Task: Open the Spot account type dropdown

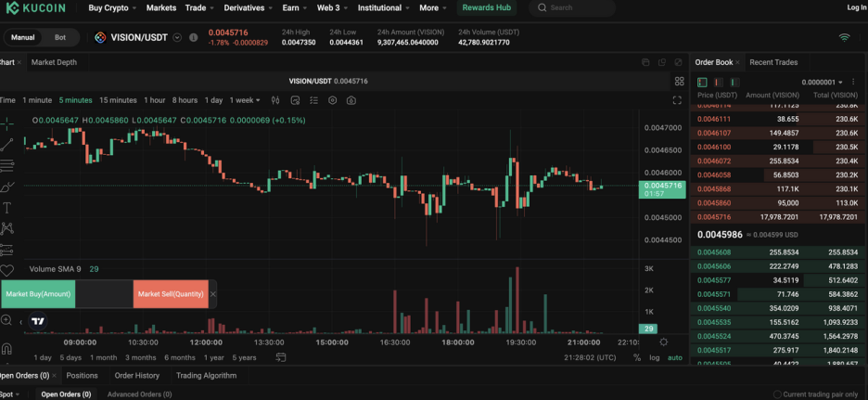Action: pyautogui.click(x=10, y=394)
